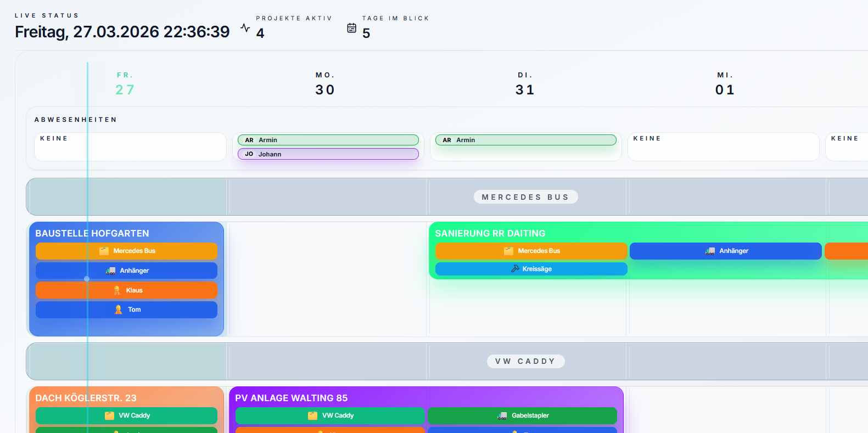The height and width of the screenshot is (433, 868).
Task: Click the worker icon on the Tom chip
Action: [119, 310]
